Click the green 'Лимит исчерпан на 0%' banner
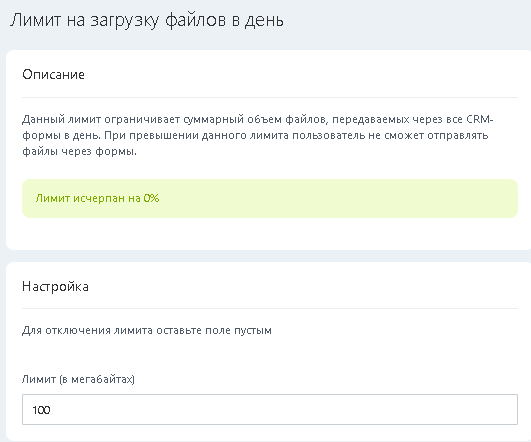 pos(270,198)
